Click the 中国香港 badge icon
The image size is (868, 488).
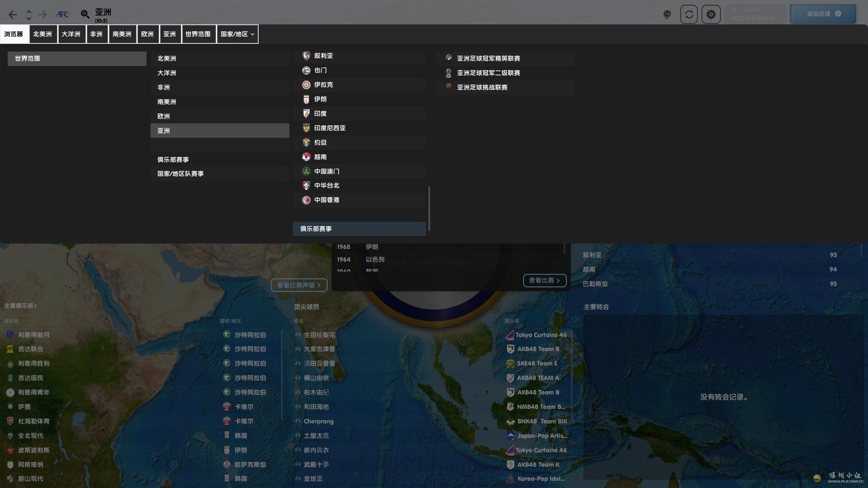click(x=306, y=200)
